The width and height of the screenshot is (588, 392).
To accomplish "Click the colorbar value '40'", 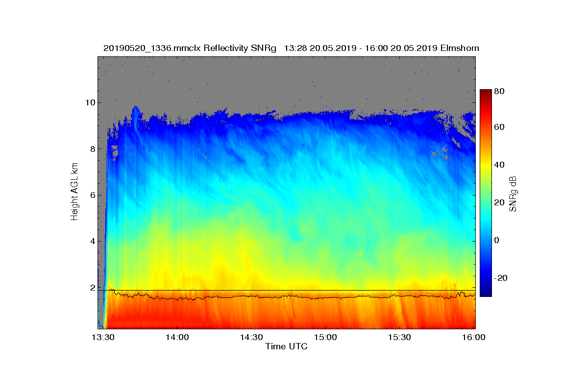I will coord(499,165).
